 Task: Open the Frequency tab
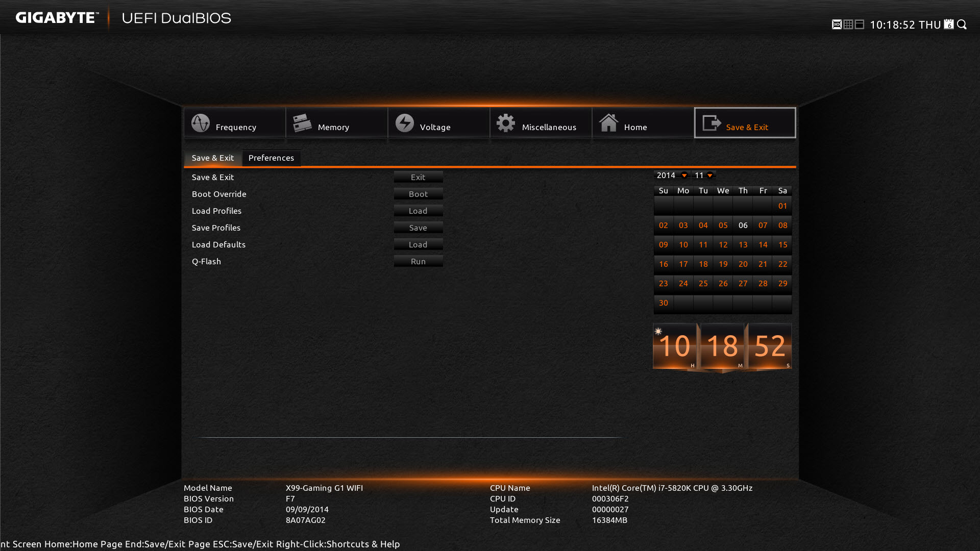[x=235, y=122]
